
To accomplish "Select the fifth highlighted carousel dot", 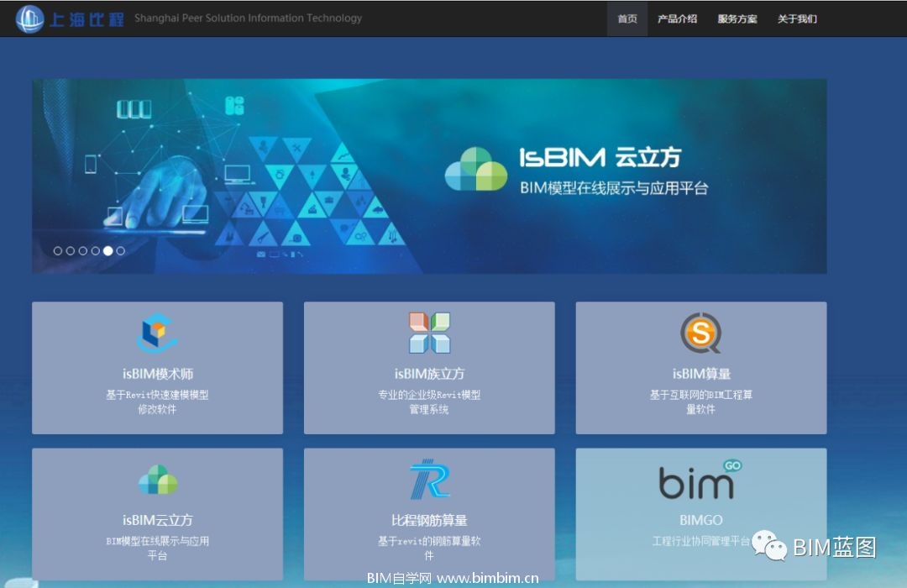I will (107, 250).
